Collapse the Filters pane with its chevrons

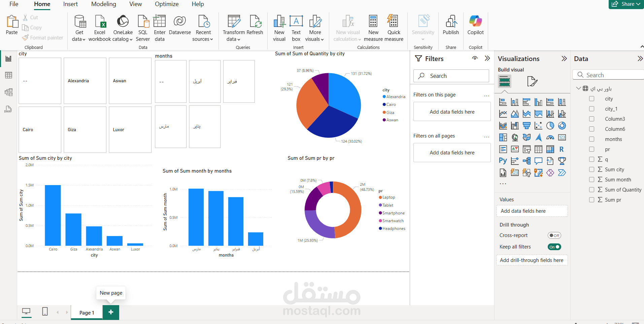coord(487,58)
